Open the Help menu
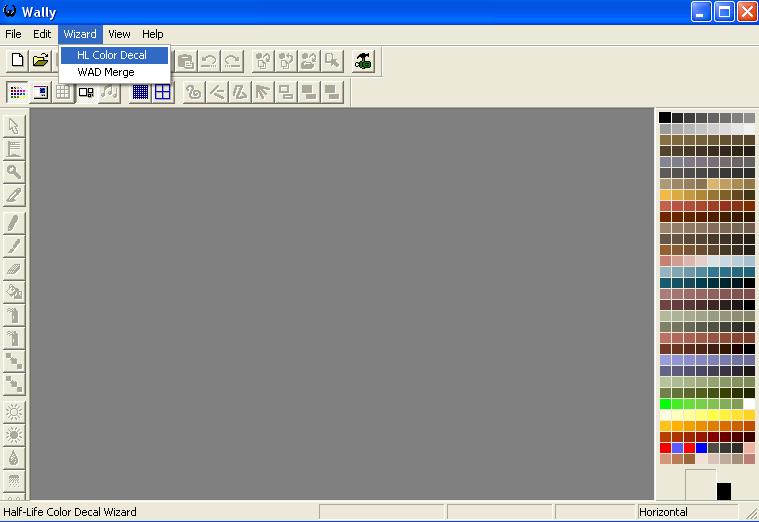Image resolution: width=759 pixels, height=522 pixels. click(x=152, y=34)
